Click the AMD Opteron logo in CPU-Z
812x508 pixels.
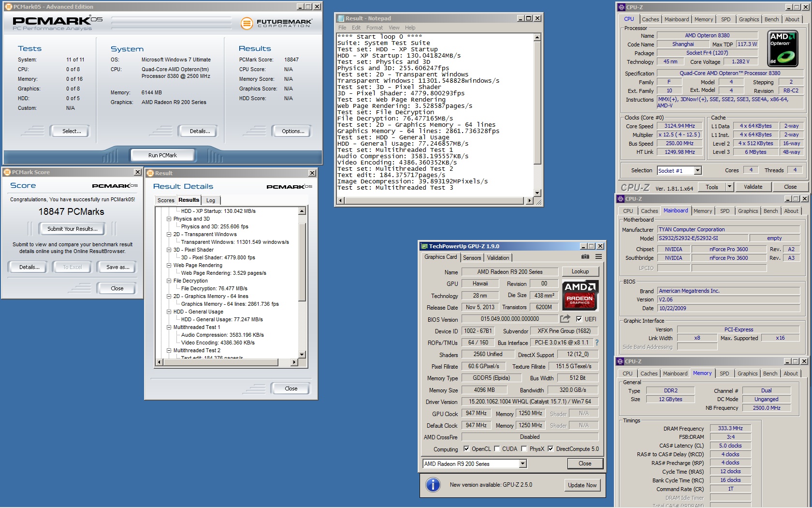(x=783, y=48)
